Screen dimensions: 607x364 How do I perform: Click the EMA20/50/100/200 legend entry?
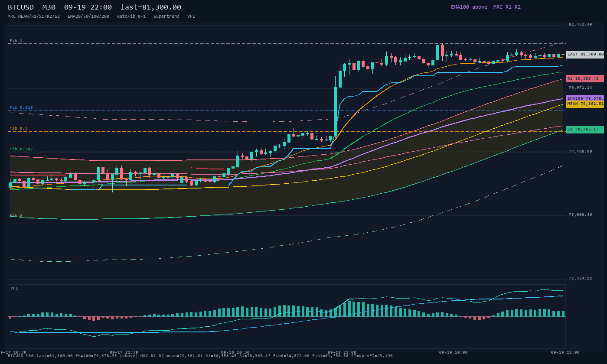click(88, 16)
